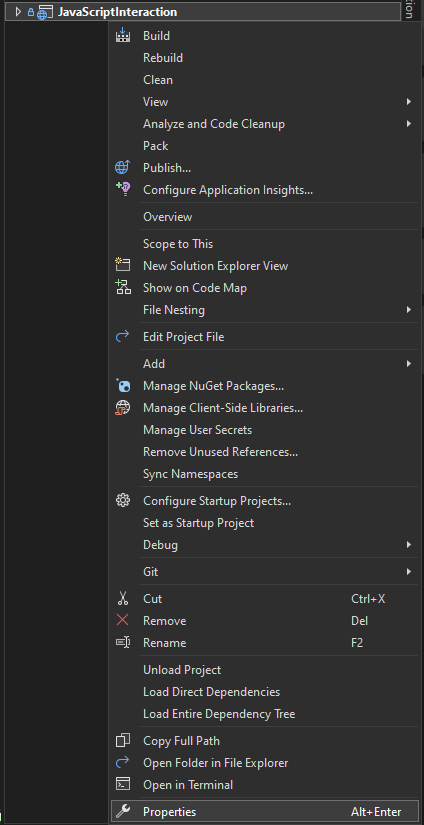The image size is (424, 825).
Task: Choose Load Entire Dependency Tree
Action: click(265, 714)
